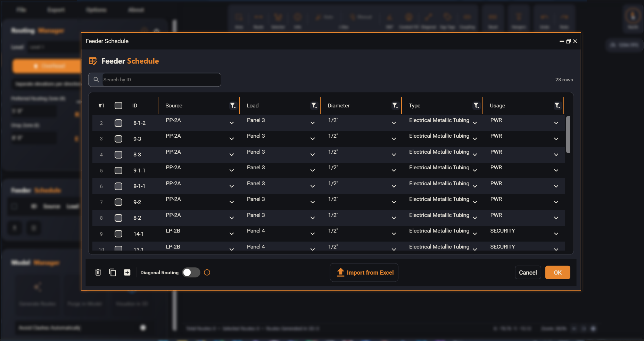Viewport: 644px width, 341px height.
Task: Expand Diameter dropdown in row 8-3
Action: point(394,155)
